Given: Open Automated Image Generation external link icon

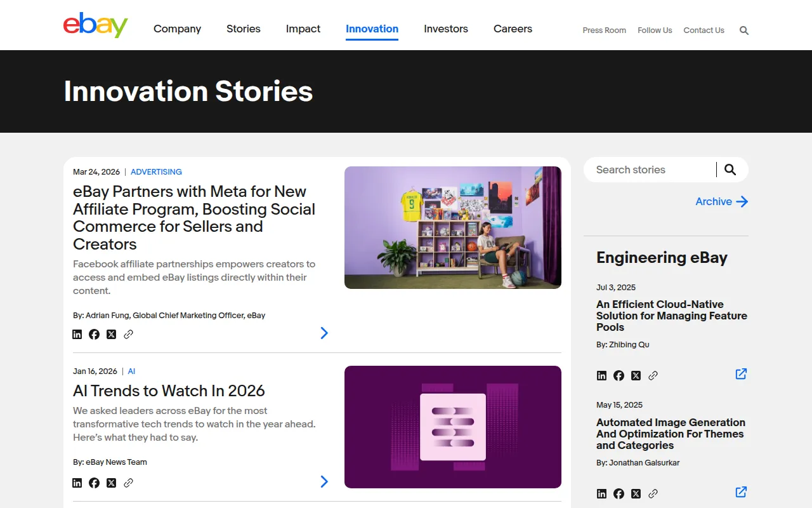Looking at the screenshot, I should coord(741,491).
